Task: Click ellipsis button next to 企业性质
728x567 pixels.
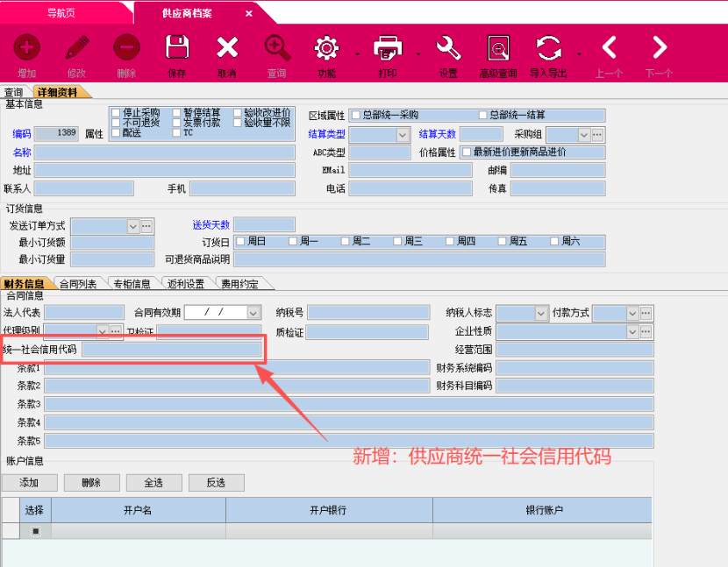Action: 646,332
